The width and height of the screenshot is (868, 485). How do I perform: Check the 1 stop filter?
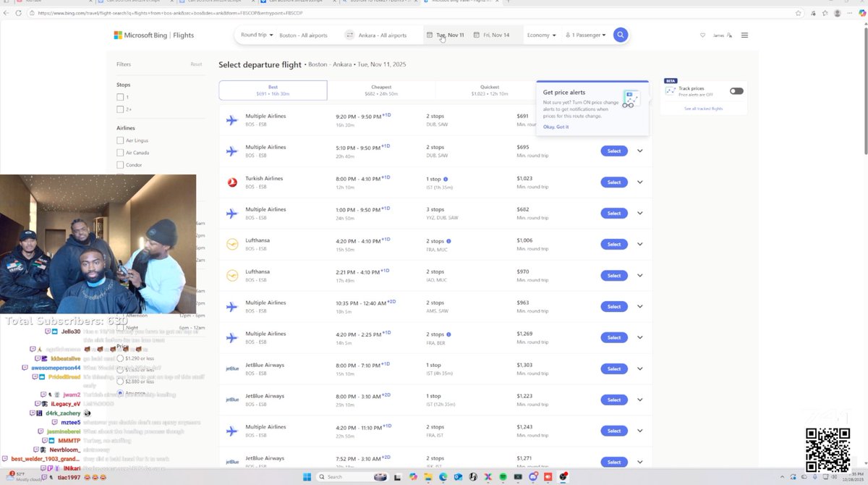click(x=120, y=97)
